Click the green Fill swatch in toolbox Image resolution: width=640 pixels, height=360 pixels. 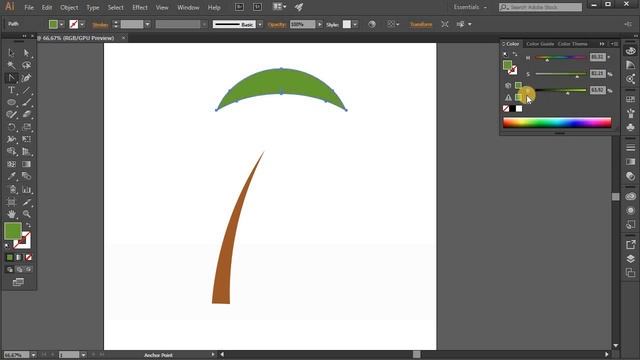(x=12, y=231)
